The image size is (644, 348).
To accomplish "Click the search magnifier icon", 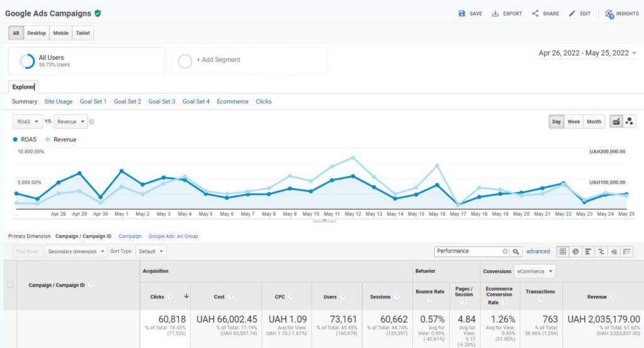I will point(516,251).
